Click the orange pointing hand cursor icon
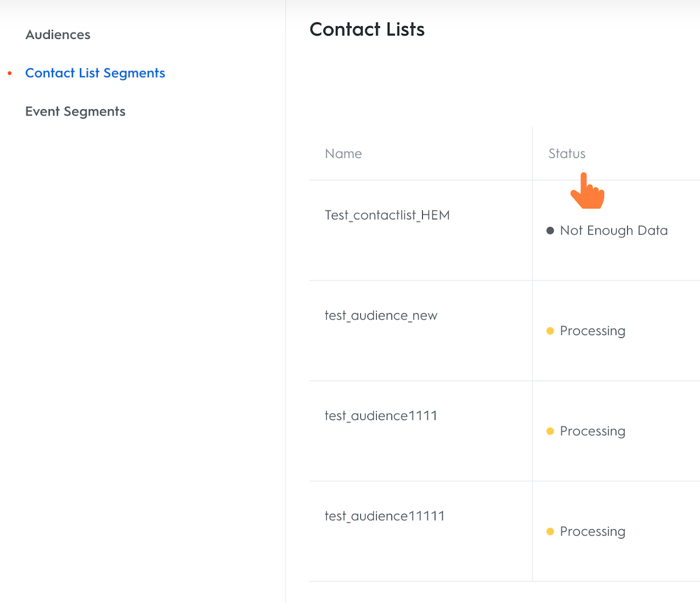 [587, 192]
